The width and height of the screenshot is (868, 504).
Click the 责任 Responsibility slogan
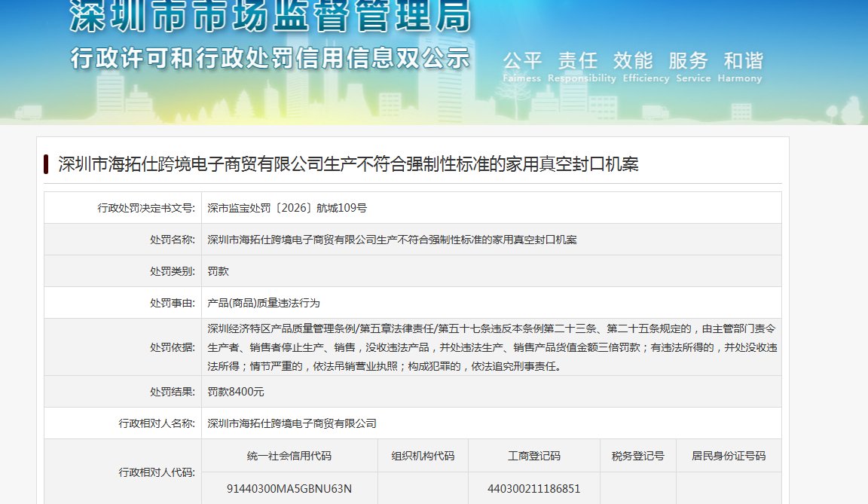coord(582,67)
